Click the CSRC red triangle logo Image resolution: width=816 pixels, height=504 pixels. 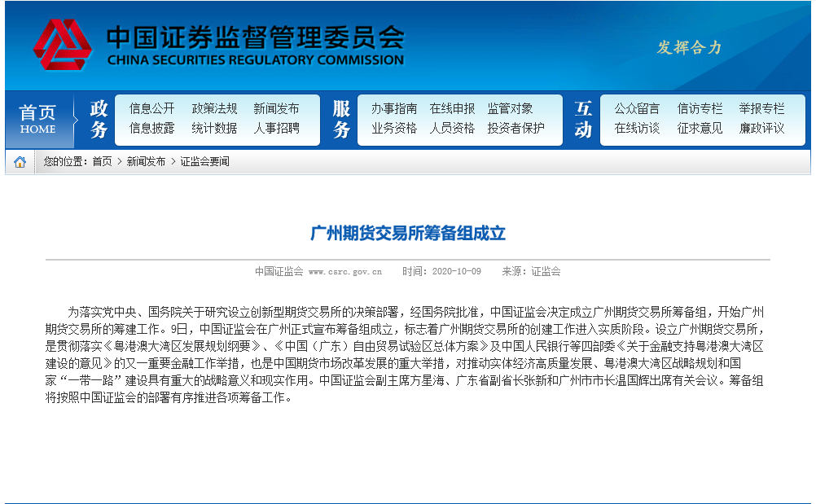pyautogui.click(x=63, y=45)
